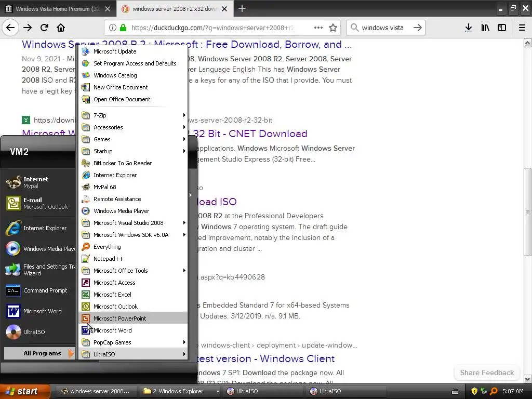Launch Windows Media Player from All Programs list
This screenshot has width=532, height=399.
click(x=133, y=211)
